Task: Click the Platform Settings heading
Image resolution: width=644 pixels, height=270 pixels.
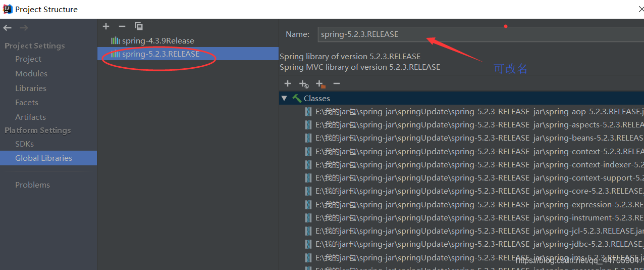Action: [38, 130]
